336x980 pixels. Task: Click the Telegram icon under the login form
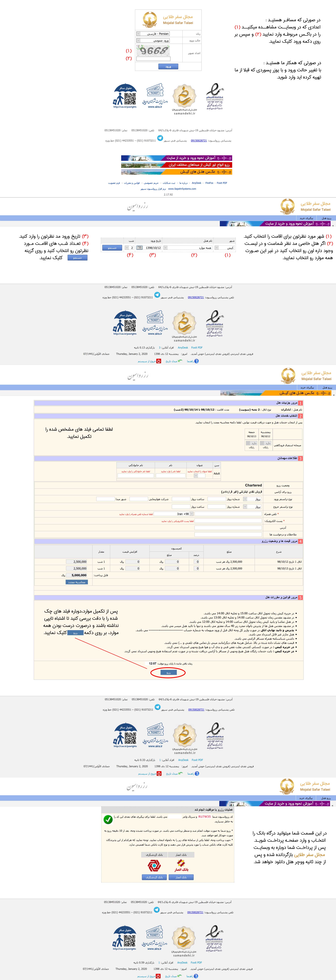(x=160, y=138)
